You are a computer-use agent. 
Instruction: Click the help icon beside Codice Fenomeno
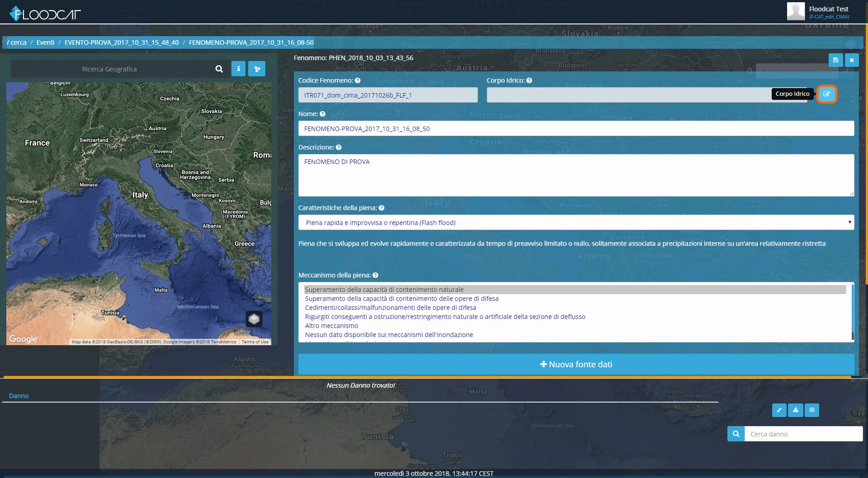(x=358, y=80)
